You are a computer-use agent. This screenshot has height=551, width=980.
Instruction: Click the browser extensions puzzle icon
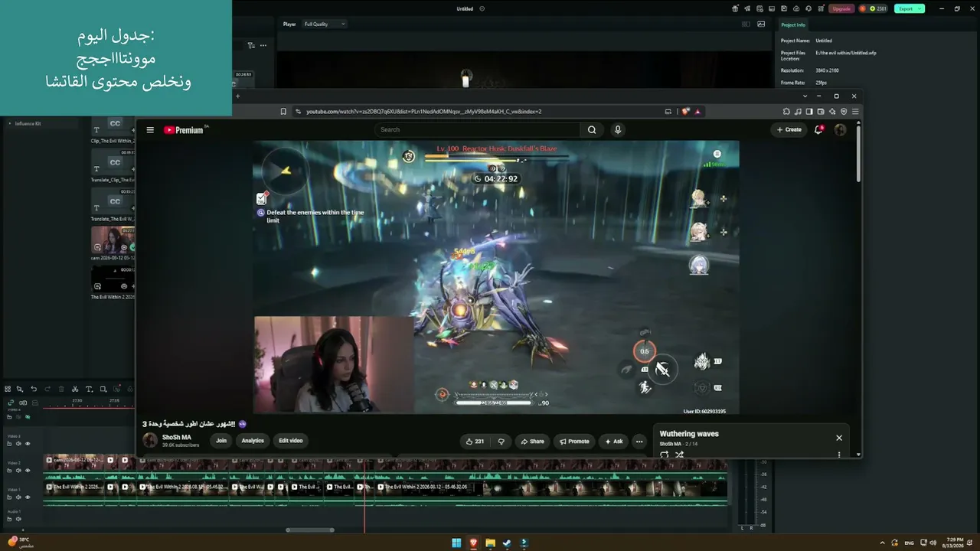pyautogui.click(x=786, y=112)
